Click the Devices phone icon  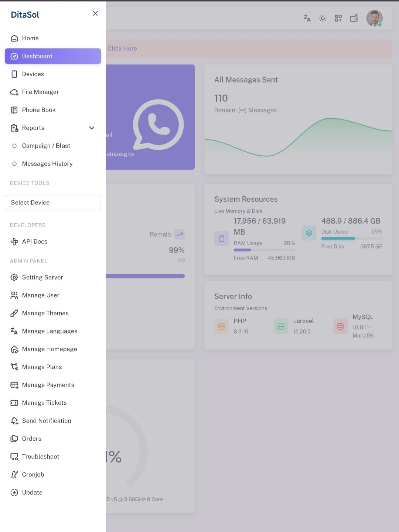tap(14, 74)
